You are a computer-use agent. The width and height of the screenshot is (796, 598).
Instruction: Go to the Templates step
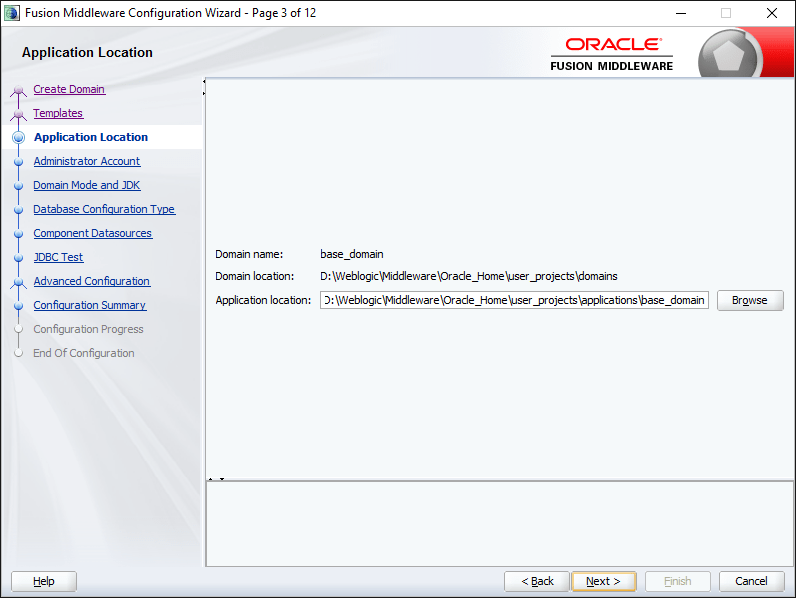(58, 113)
